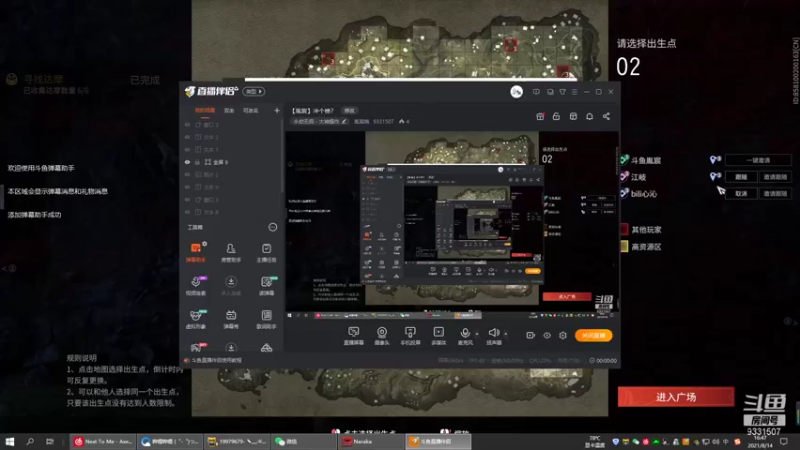This screenshot has width=800, height=450.
Task: Click the record video icon beside preview eye
Action: click(x=531, y=335)
